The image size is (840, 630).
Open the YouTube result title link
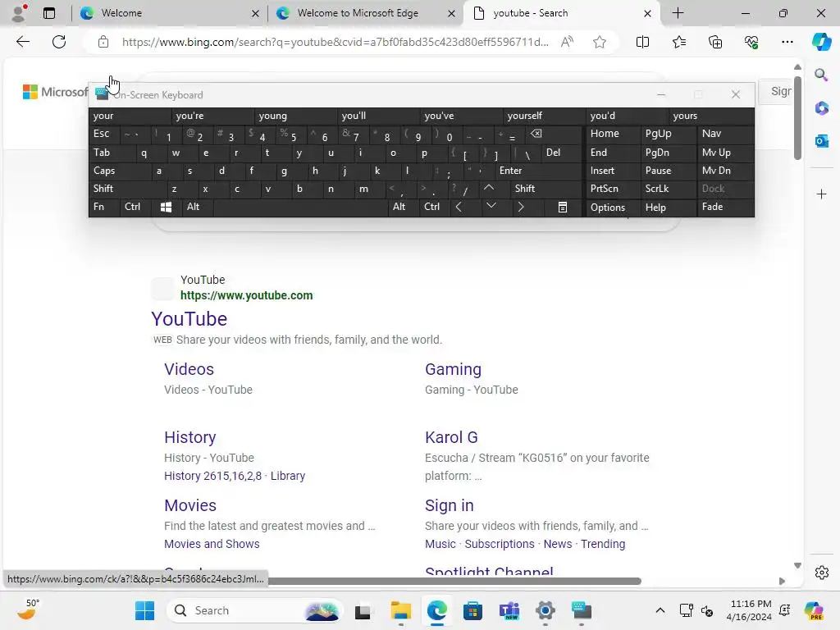click(x=189, y=319)
